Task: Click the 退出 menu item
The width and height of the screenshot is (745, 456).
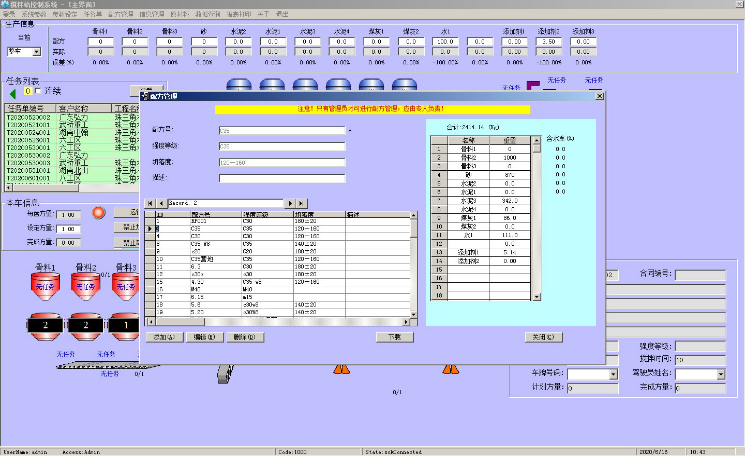Action: 282,14
